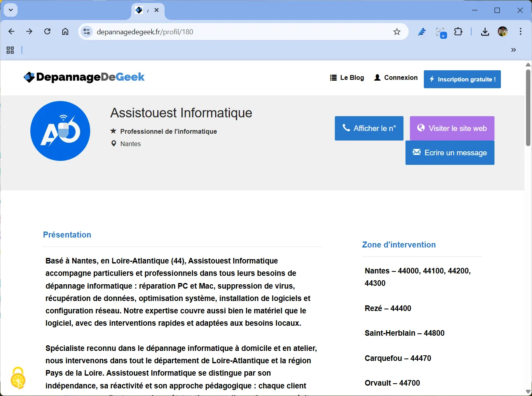Go forward to the next page
532x396 pixels.
click(x=29, y=32)
